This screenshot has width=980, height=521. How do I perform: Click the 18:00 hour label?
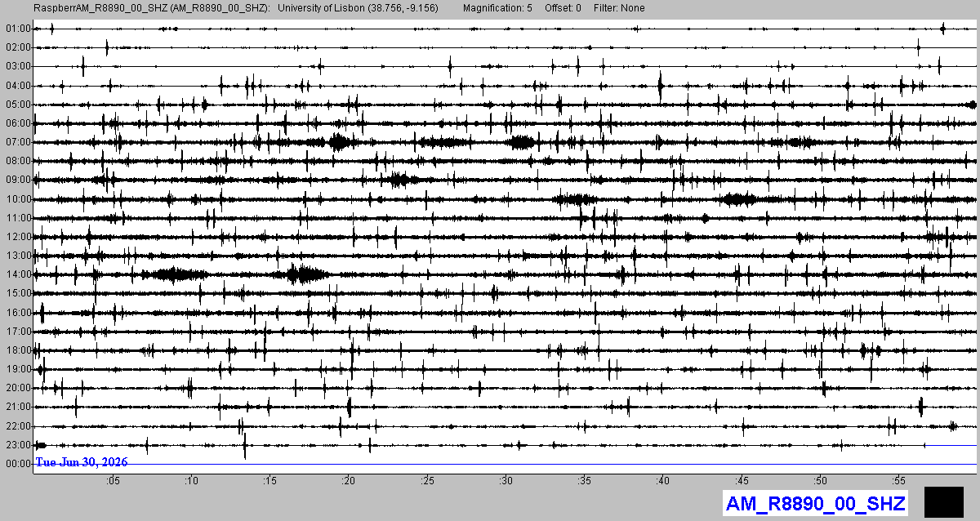point(18,350)
